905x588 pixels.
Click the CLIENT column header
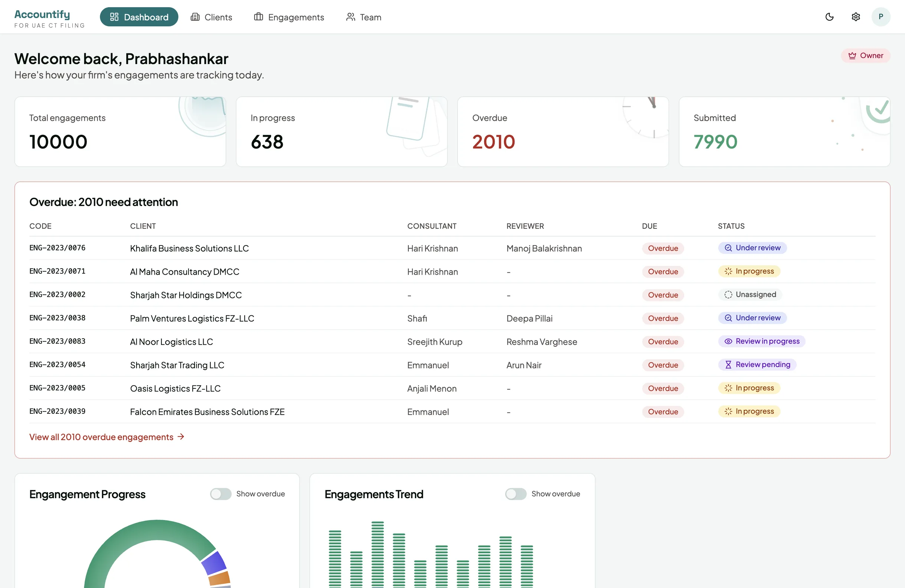[x=143, y=226]
